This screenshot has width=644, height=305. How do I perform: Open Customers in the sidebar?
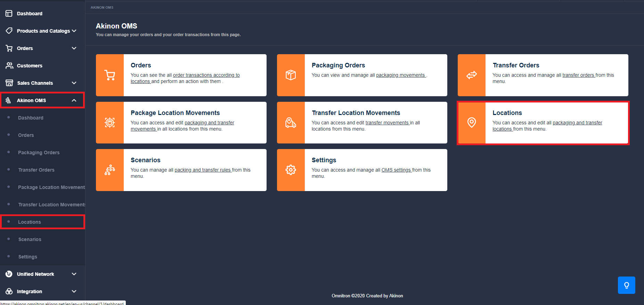click(x=30, y=66)
